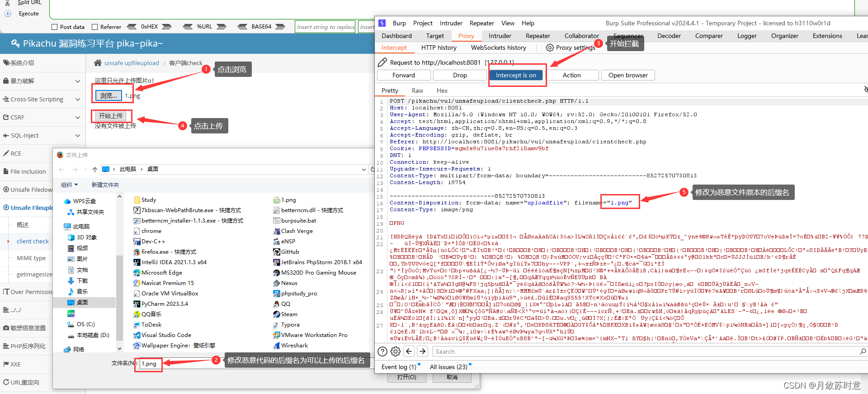Open All issues (23) in Burp status bar
This screenshot has height=394, width=868.
[x=448, y=367]
